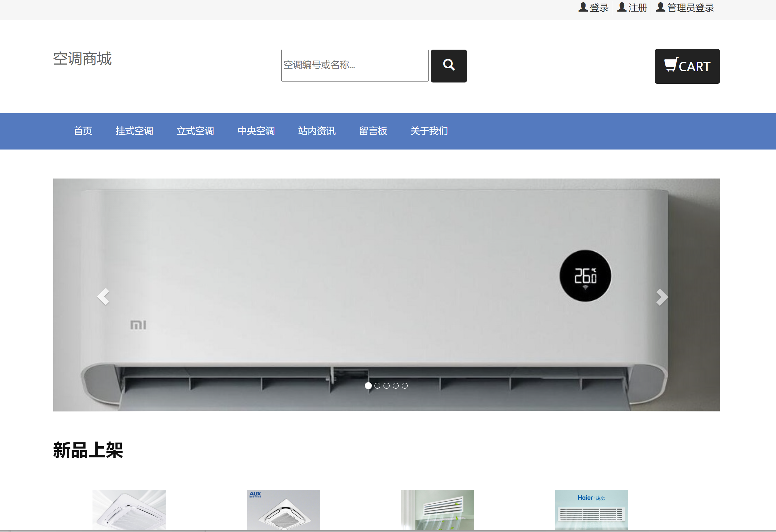Click the previous carousel arrow

pos(103,296)
